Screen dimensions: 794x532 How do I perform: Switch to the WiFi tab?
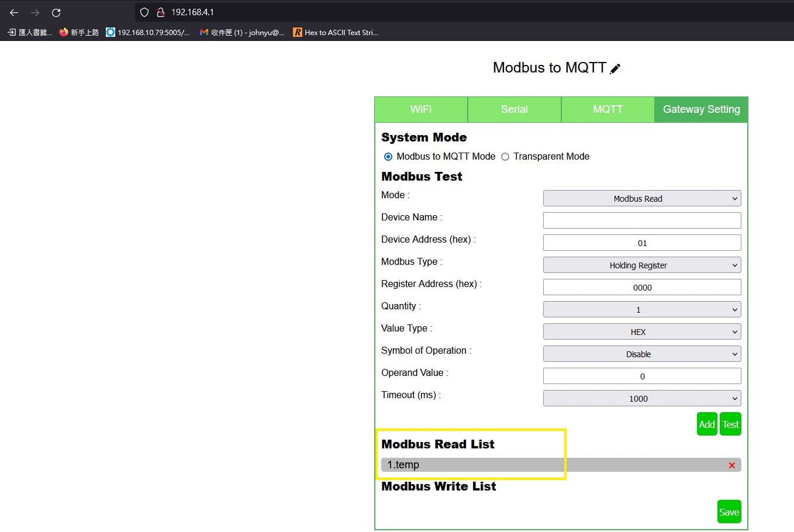(x=421, y=109)
